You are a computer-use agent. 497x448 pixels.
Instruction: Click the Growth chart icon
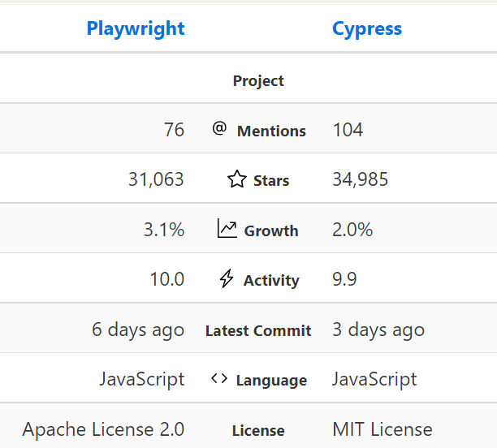pos(227,228)
